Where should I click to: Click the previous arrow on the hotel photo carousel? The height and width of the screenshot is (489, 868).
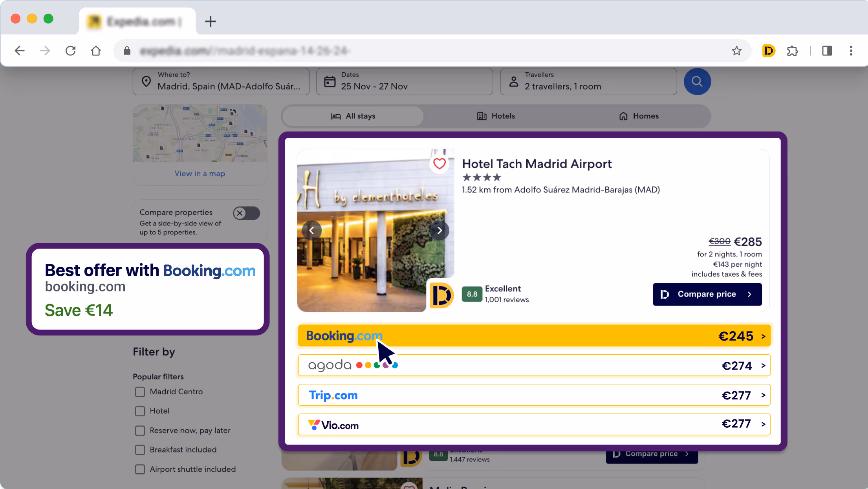tap(312, 231)
